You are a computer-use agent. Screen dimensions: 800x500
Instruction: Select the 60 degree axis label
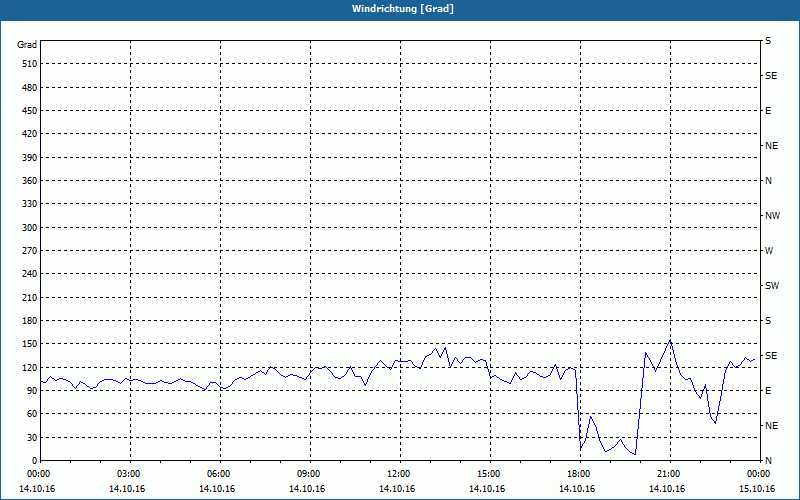click(32, 414)
